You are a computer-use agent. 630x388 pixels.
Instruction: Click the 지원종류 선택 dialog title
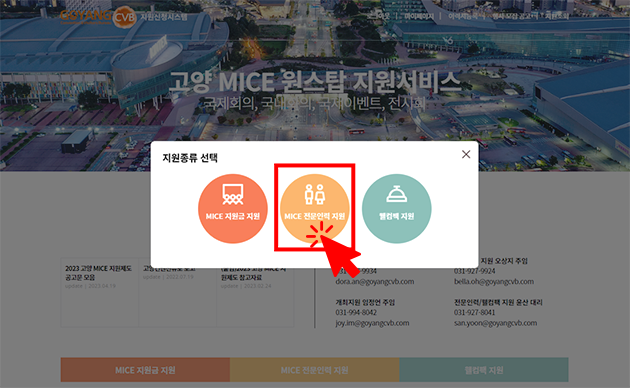click(x=190, y=158)
